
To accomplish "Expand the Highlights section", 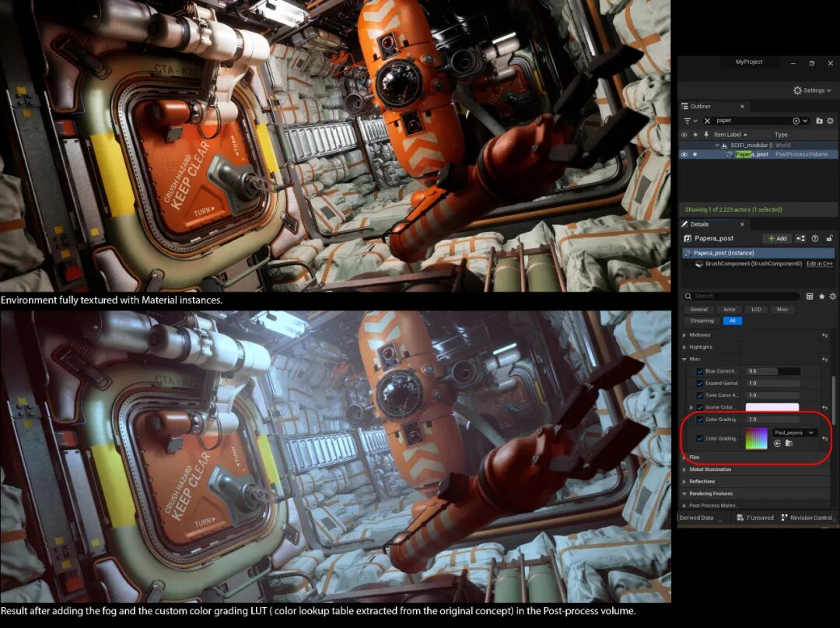I will click(684, 347).
